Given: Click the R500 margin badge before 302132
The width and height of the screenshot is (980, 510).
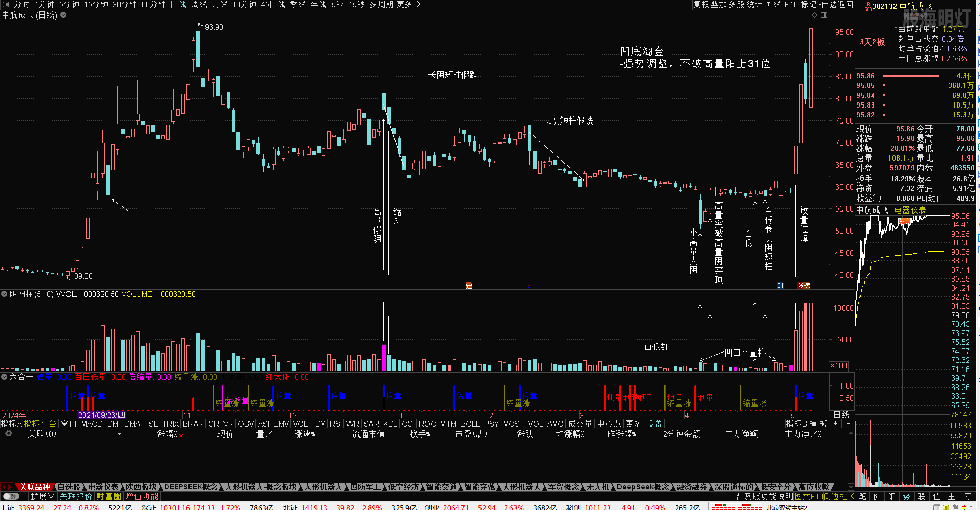Looking at the screenshot, I should pos(868,6).
